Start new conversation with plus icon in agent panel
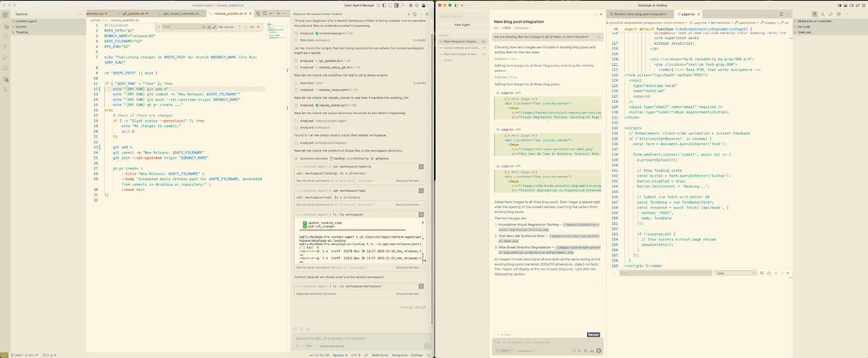Screen dimensions: 868x358 (407, 14)
